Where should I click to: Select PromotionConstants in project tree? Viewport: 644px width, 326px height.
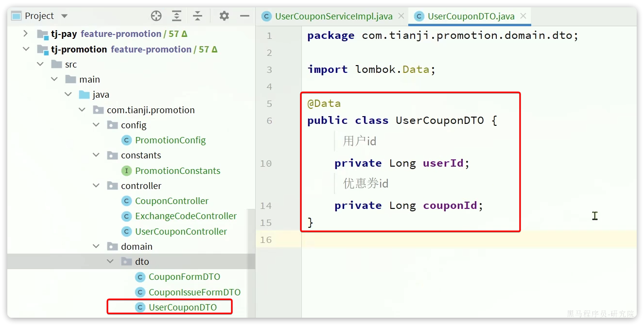coord(178,171)
